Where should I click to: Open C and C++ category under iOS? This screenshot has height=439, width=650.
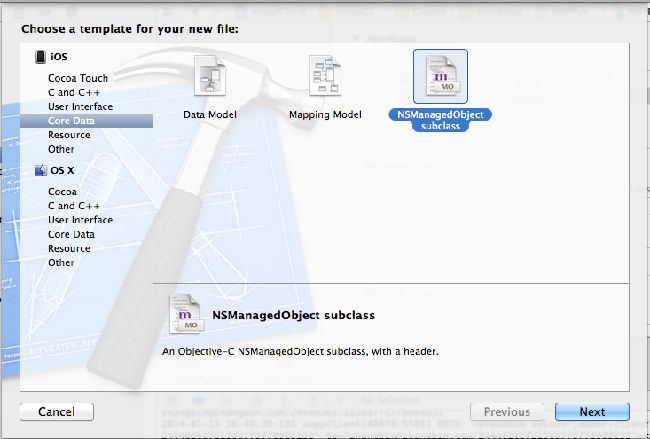74,92
